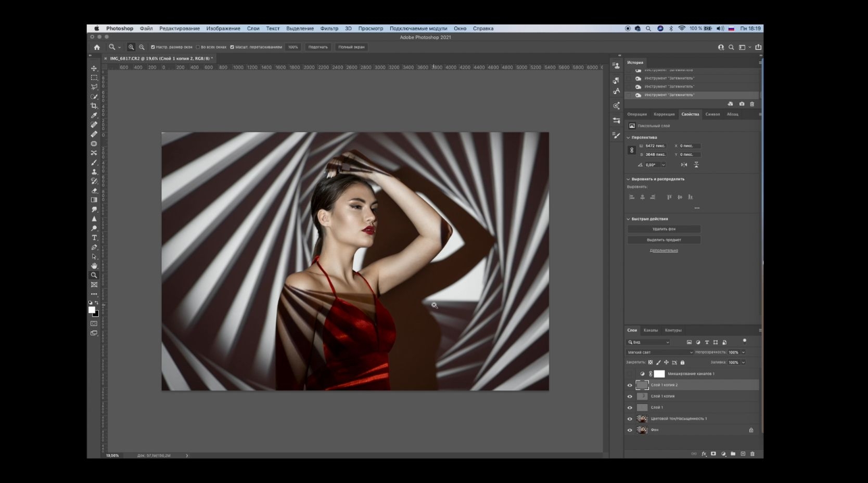Select the Polygonal Lasso tool

point(94,87)
